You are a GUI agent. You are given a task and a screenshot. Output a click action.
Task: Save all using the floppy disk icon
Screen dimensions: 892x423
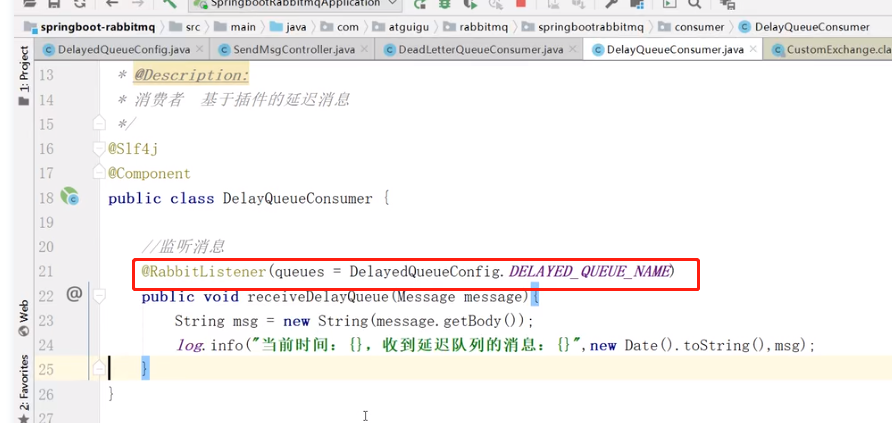coord(54,3)
